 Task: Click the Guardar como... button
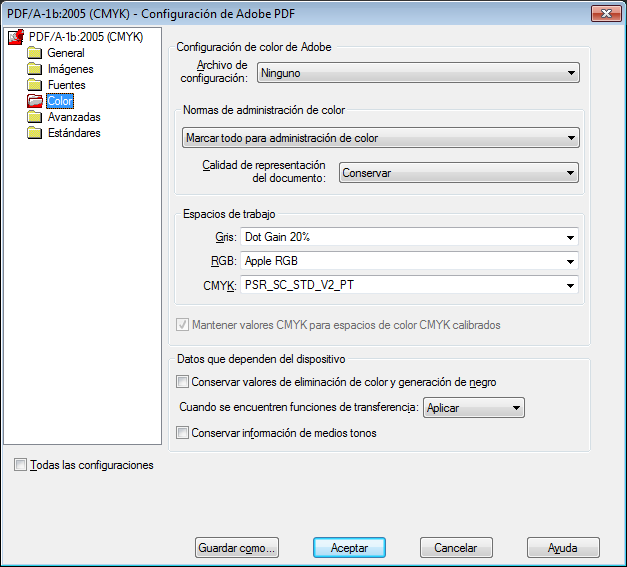(x=236, y=548)
